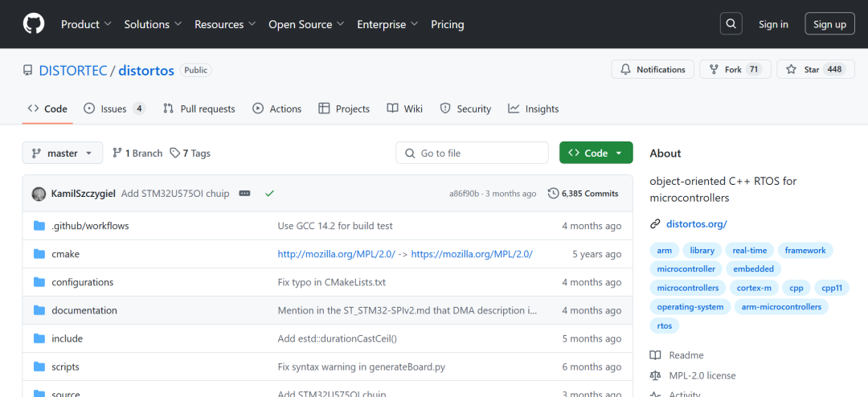Open the KamilSzczygiel author link
Image resolution: width=868 pixels, height=397 pixels.
point(83,194)
